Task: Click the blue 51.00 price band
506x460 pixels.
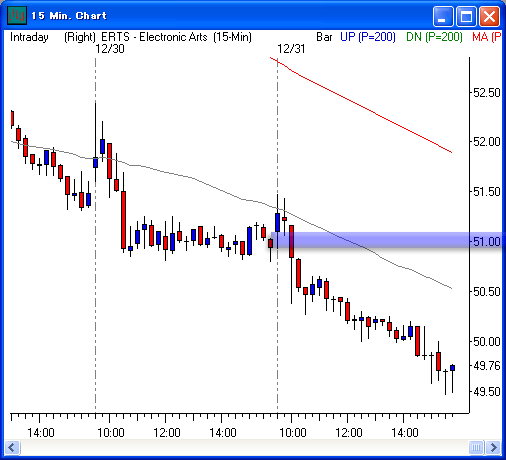Action: click(387, 240)
